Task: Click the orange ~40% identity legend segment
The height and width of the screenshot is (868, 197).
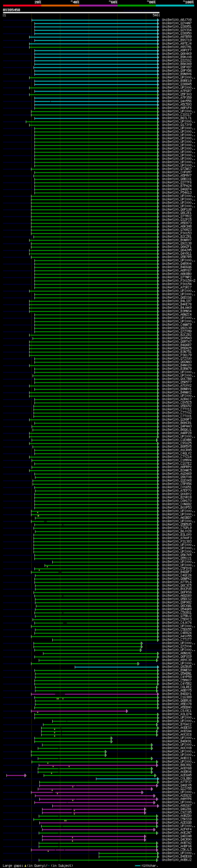Action: pyautogui.click(x=60, y=6)
